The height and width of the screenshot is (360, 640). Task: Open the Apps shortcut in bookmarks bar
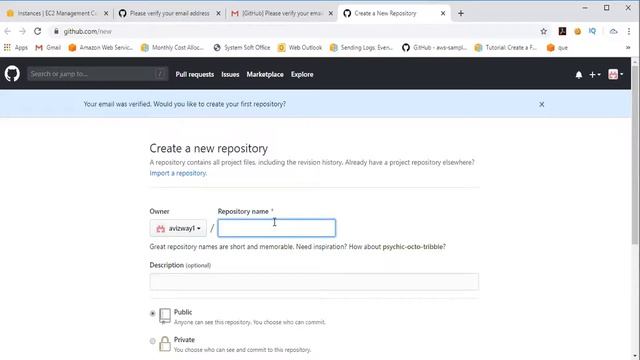(16, 48)
